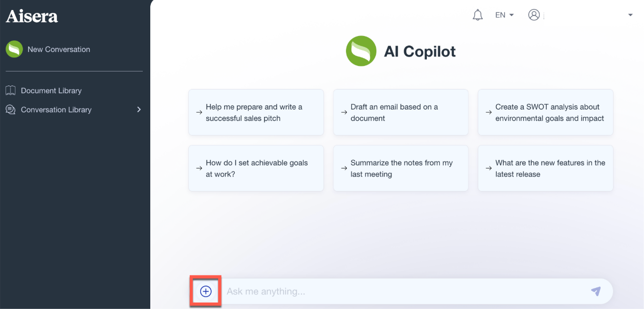Click the AI Copilot green logo
Screen dimensions: 644x309
point(361,51)
